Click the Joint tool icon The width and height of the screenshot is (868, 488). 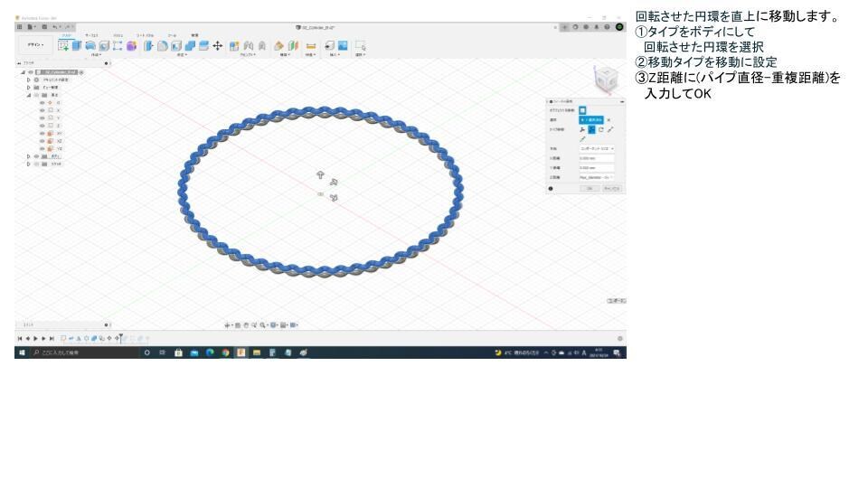[x=248, y=46]
